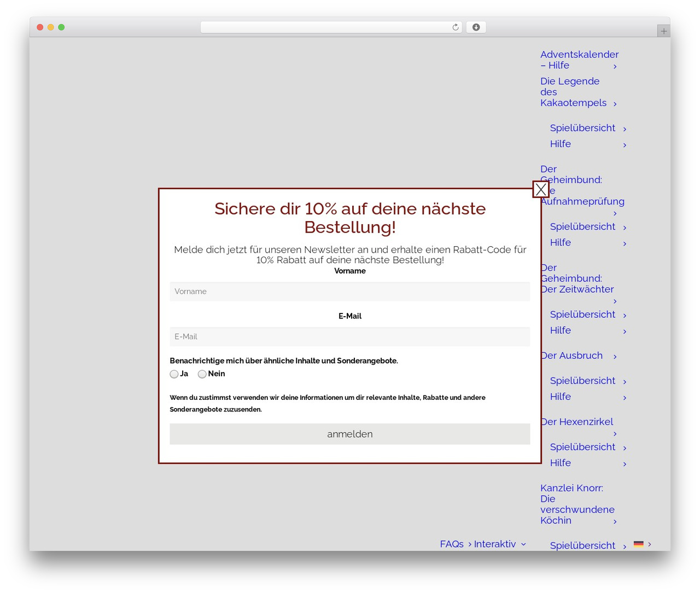Submit the form with anmelden
The height and width of the screenshot is (593, 700).
pos(350,434)
